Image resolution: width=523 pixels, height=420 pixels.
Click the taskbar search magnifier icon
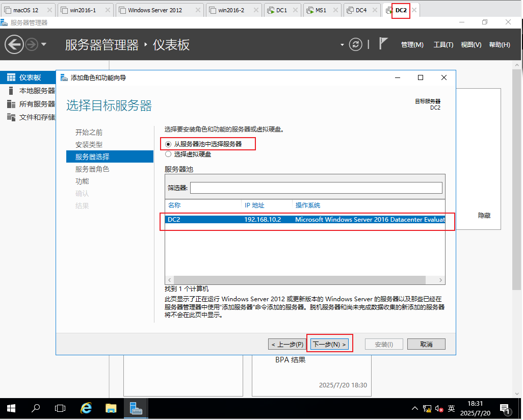(36, 408)
